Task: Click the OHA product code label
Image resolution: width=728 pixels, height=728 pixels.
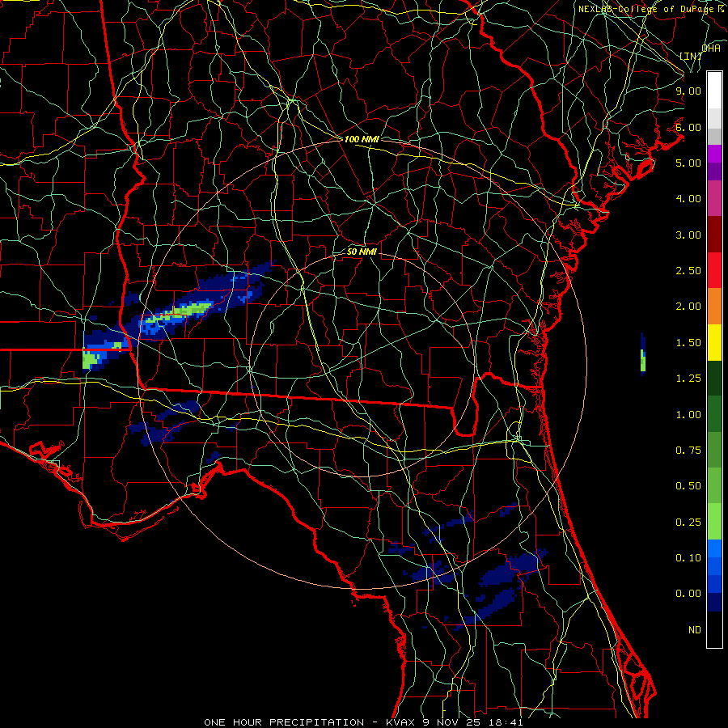Action: (x=711, y=48)
